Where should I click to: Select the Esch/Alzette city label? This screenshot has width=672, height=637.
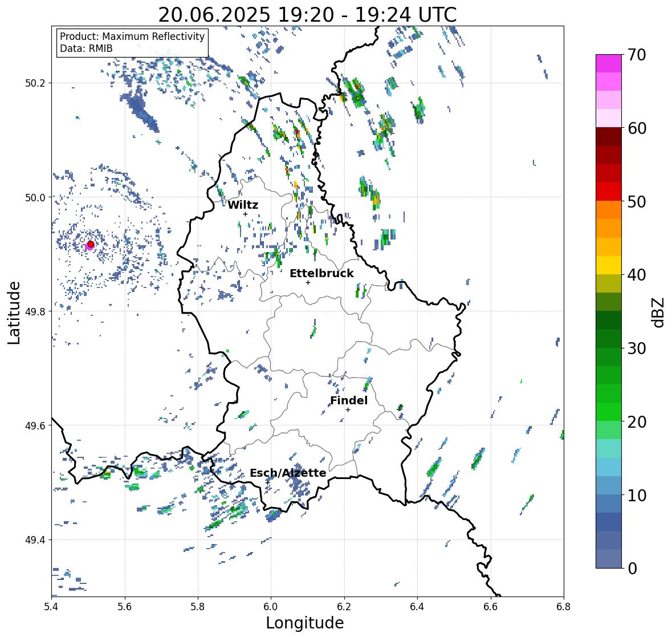pos(288,473)
